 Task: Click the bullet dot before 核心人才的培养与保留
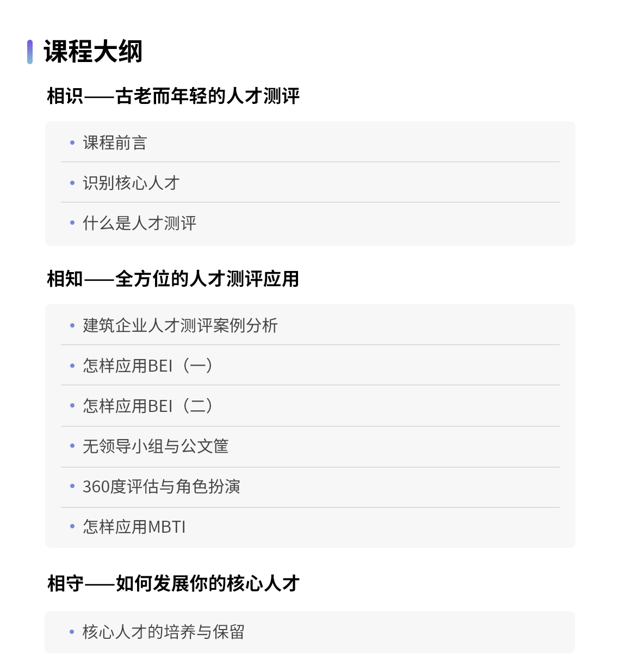tap(72, 632)
